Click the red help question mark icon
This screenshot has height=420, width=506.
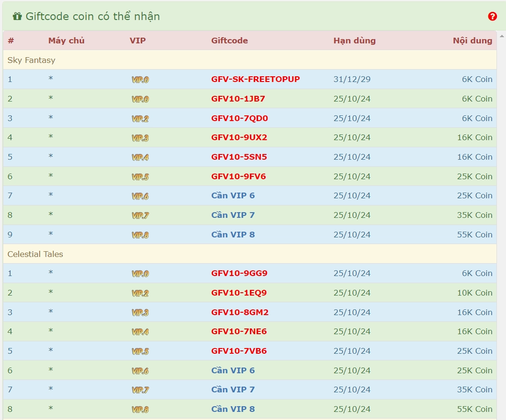[492, 17]
